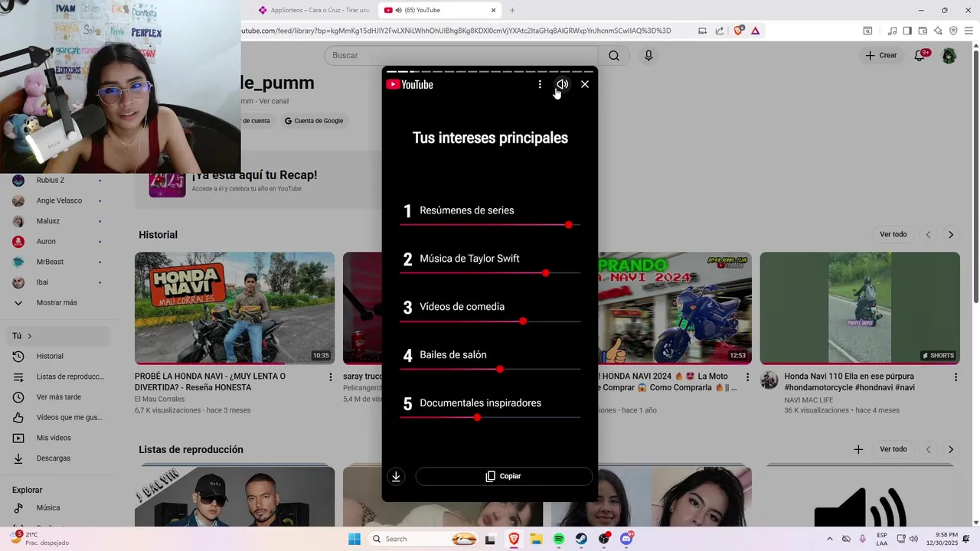The width and height of the screenshot is (980, 551).
Task: Click next arrow for Listas de reproducción
Action: [951, 450]
